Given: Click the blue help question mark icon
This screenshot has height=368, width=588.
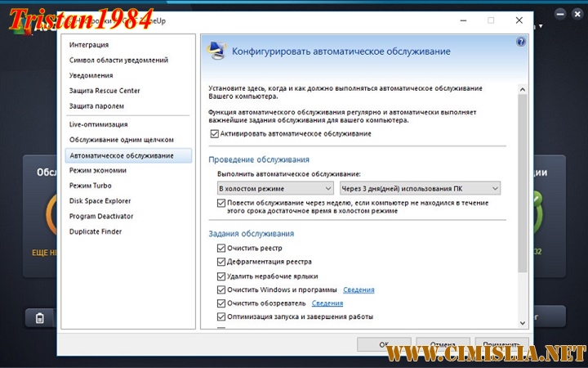Looking at the screenshot, I should 520,42.
